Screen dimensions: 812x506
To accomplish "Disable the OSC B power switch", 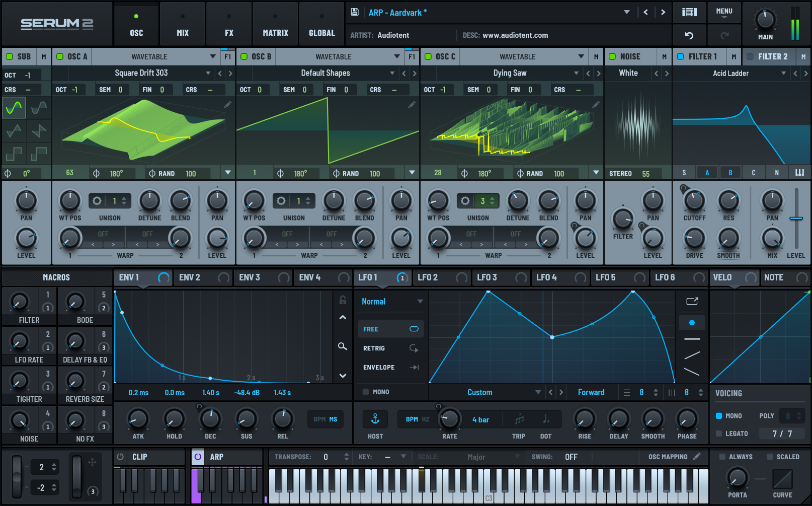I will 244,56.
